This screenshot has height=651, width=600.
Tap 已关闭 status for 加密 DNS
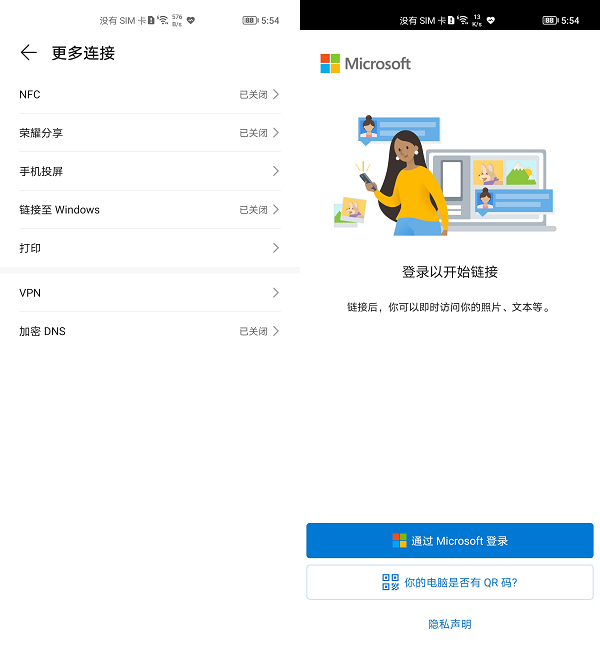tap(253, 331)
